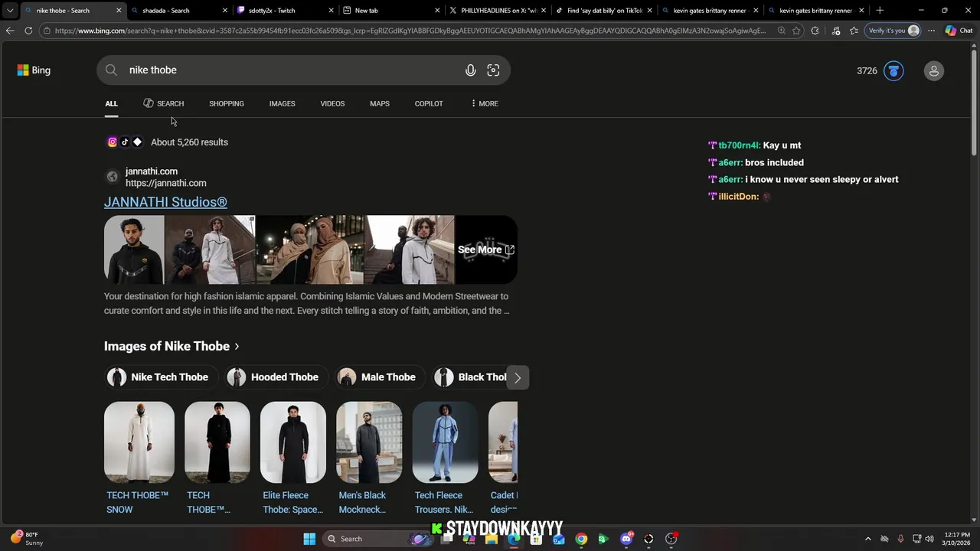The height and width of the screenshot is (551, 980).
Task: Select the IMAGES filter tab
Action: point(282,104)
